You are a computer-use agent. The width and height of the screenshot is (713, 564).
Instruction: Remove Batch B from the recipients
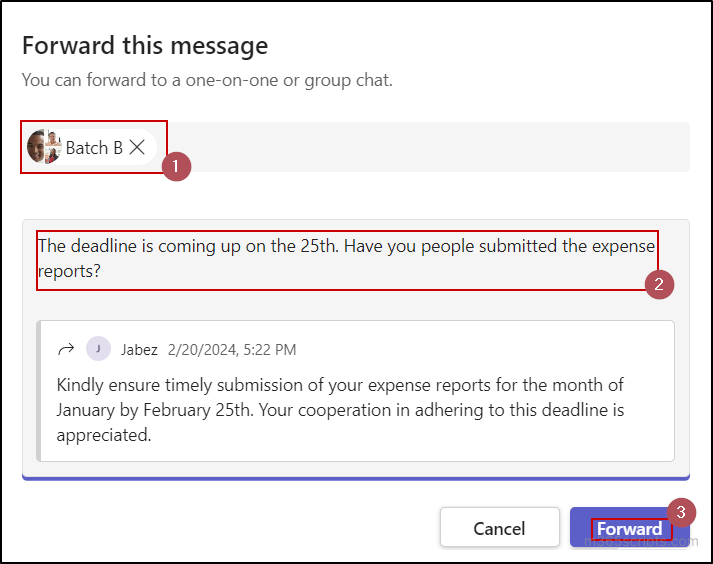(138, 147)
